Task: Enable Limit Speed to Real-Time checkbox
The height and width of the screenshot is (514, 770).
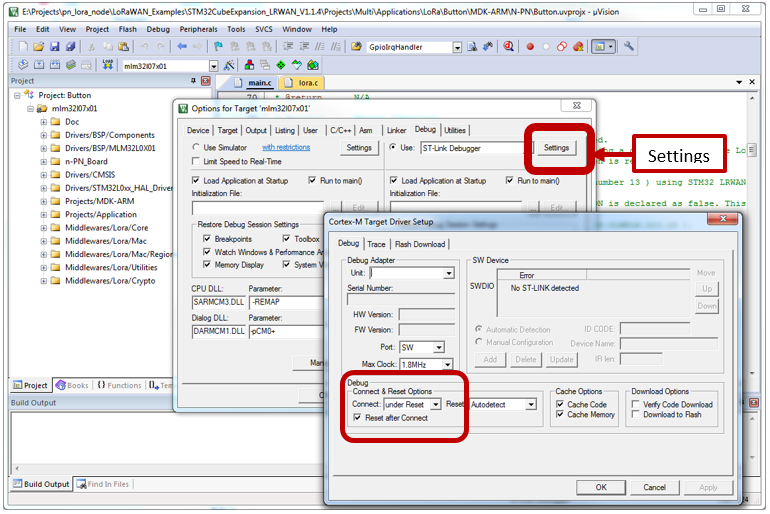Action: 196,162
